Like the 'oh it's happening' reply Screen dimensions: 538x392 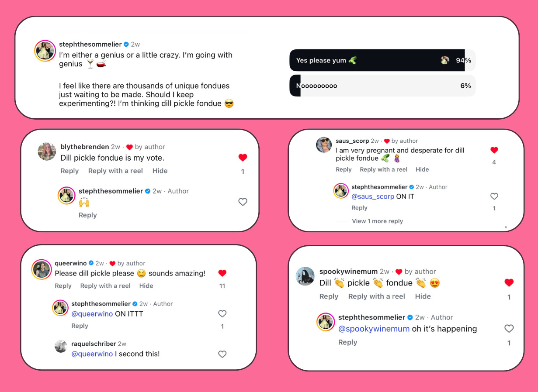[x=509, y=329]
